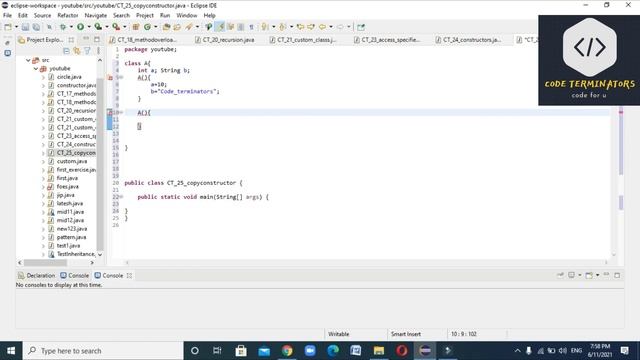The height and width of the screenshot is (360, 640).
Task: Click Display Selected Console icon
Action: 571,276
